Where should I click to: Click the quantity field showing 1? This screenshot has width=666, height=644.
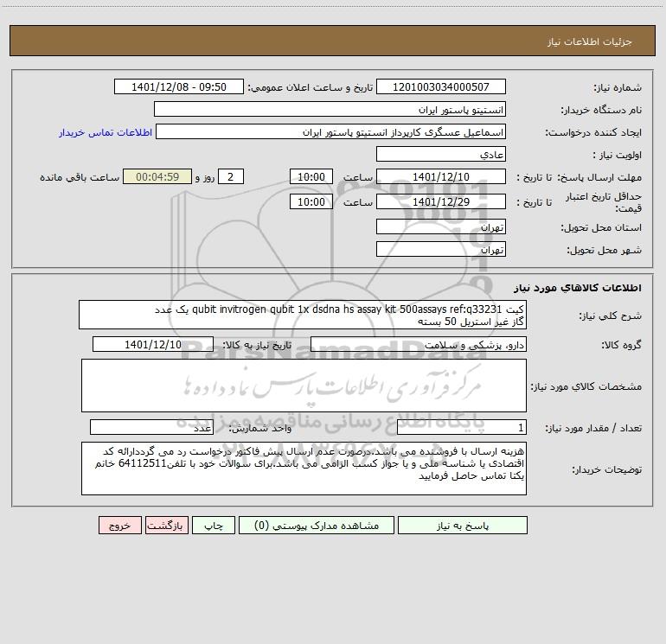[462, 427]
